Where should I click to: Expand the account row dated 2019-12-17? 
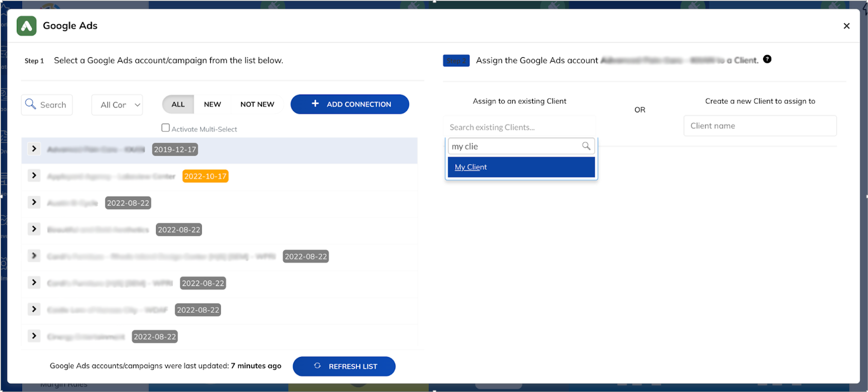[34, 149]
